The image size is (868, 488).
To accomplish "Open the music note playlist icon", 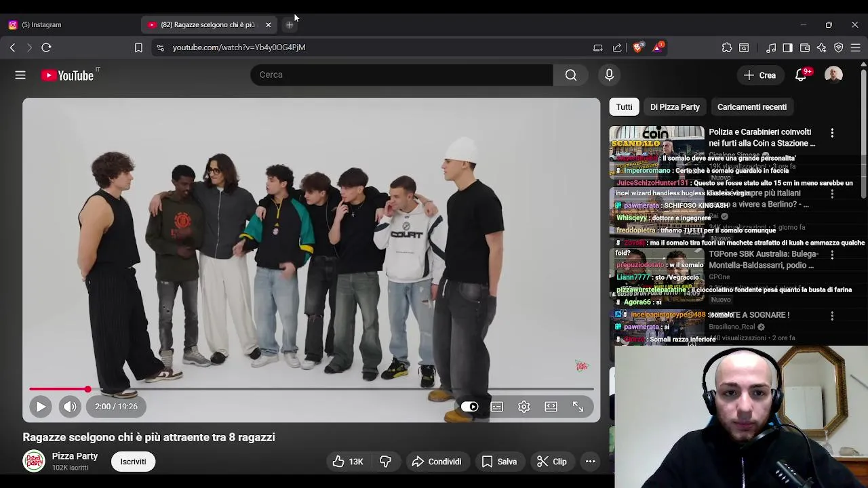I will pos(771,47).
